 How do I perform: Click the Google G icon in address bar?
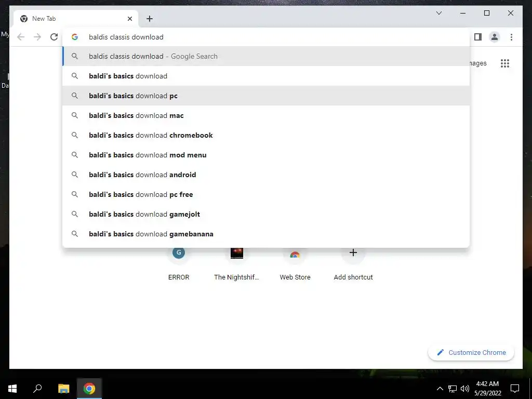click(75, 37)
